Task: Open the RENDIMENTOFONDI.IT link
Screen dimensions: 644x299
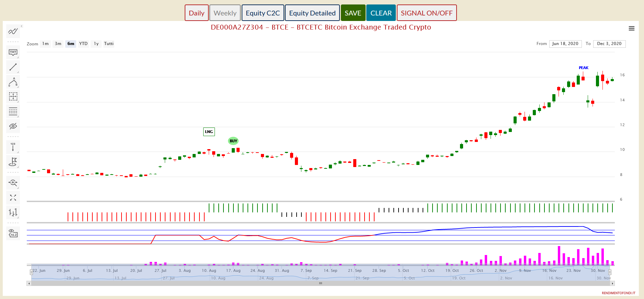Action: point(619,293)
